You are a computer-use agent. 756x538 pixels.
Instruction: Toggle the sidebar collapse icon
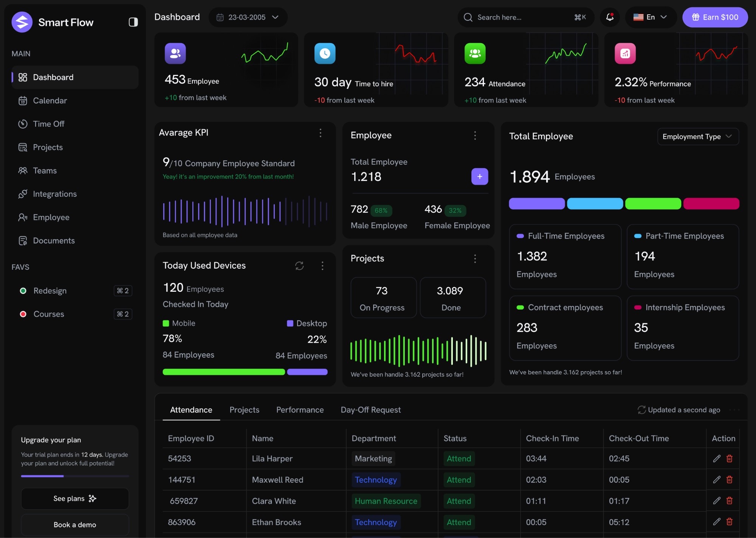coord(133,22)
